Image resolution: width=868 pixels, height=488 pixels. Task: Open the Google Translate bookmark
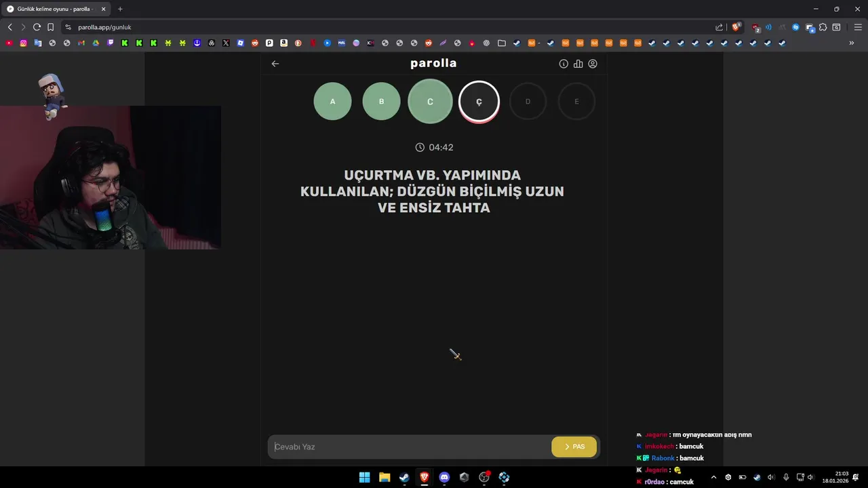pyautogui.click(x=38, y=43)
